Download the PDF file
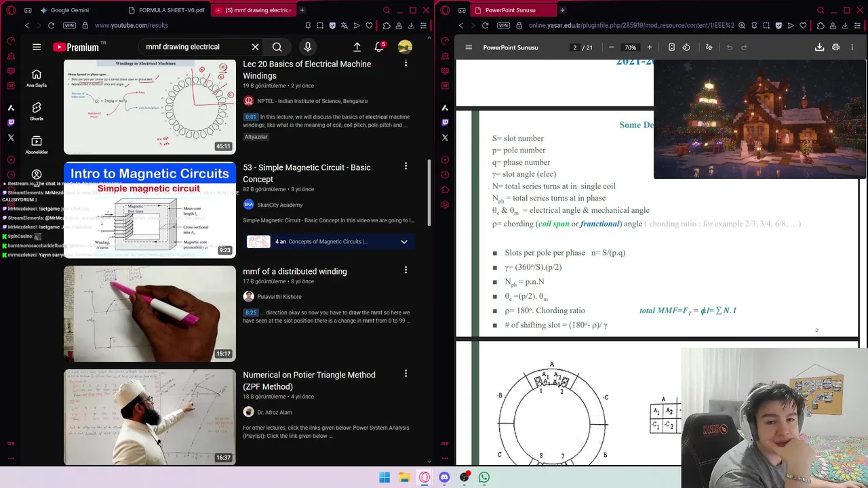The height and width of the screenshot is (488, 868). coord(819,47)
